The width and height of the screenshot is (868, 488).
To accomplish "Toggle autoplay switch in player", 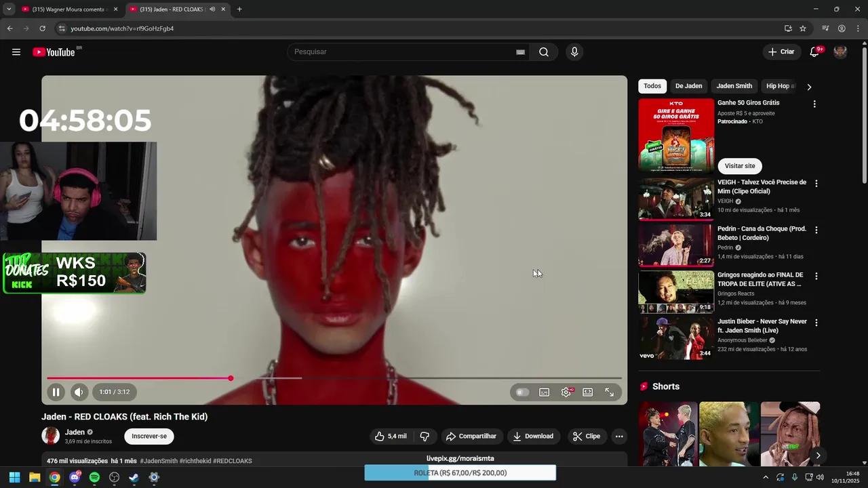I will [x=522, y=392].
